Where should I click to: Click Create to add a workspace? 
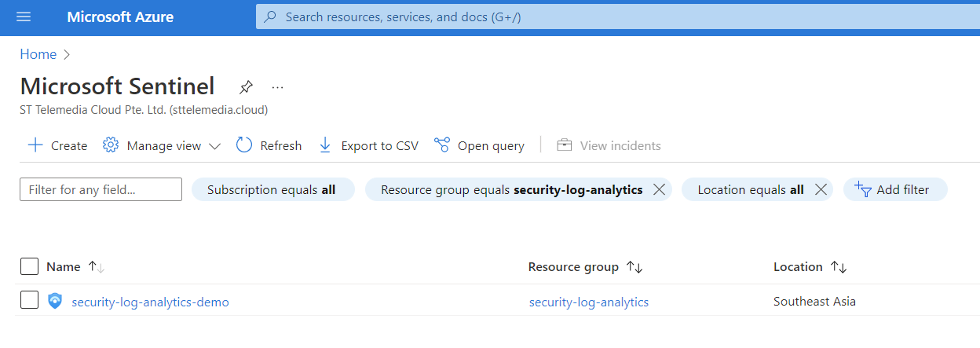57,145
